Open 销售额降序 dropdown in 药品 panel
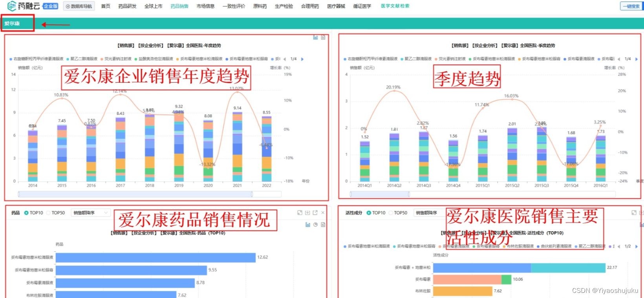The height and width of the screenshot is (298, 644). pyautogui.click(x=90, y=213)
